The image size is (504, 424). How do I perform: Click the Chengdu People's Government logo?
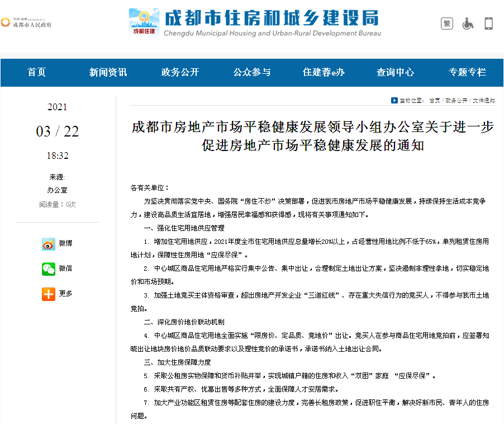pos(26,23)
